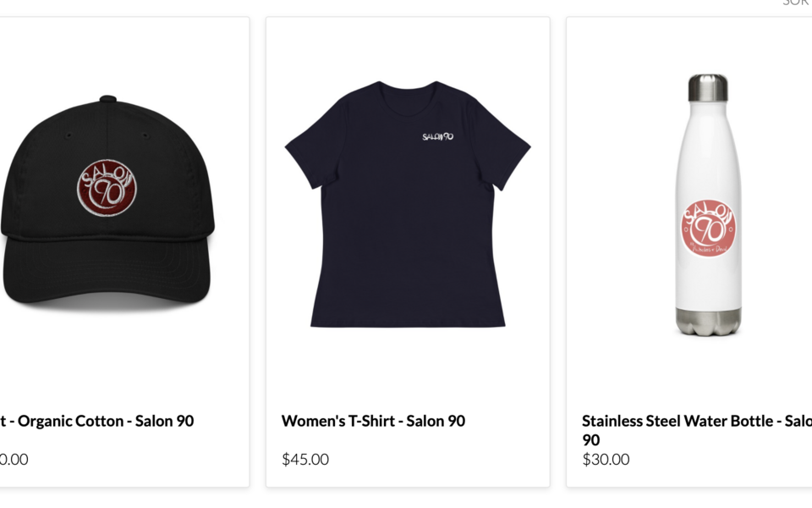The height and width of the screenshot is (508, 812).
Task: Click the $45.00 t-shirt price
Action: click(305, 460)
